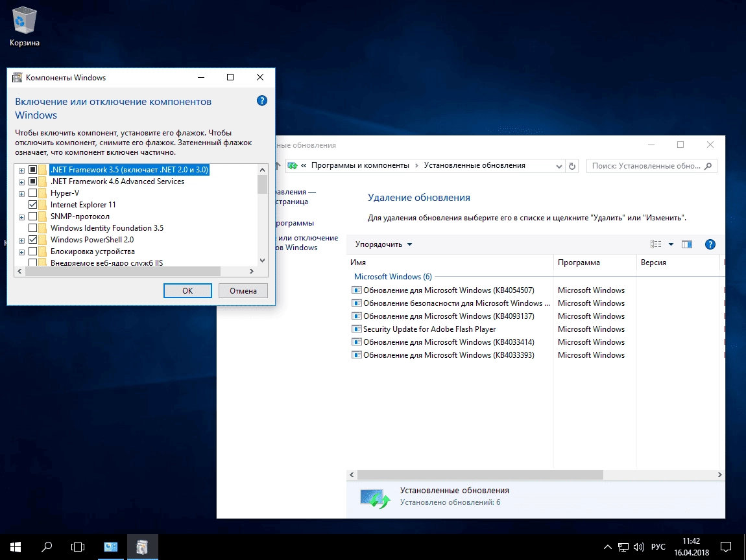Image resolution: width=746 pixels, height=560 pixels.
Task: Click the features list horizontal scrollbar thumb
Action: 123,271
